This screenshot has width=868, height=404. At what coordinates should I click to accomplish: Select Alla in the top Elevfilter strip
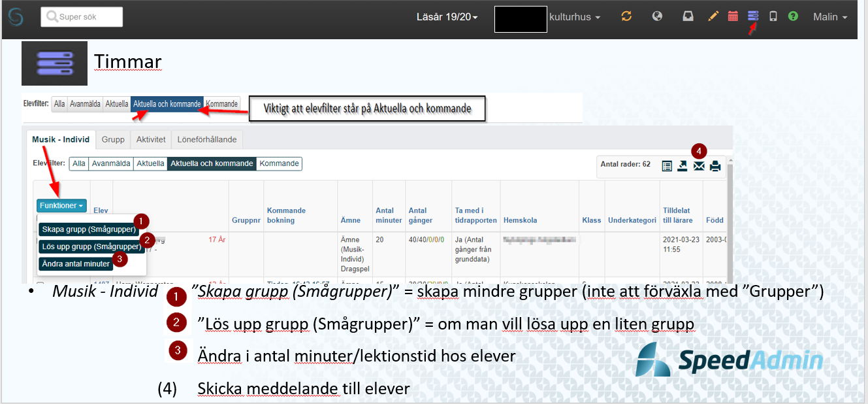59,104
